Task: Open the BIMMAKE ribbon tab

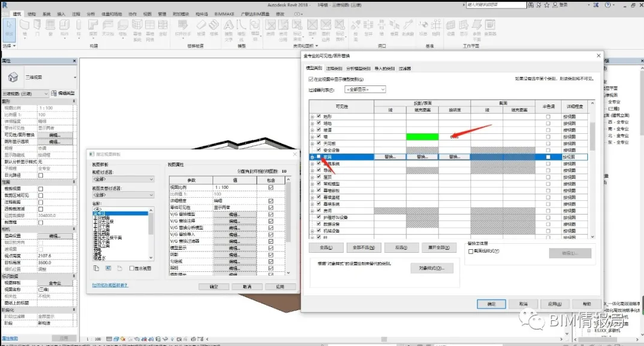Action: (224, 14)
